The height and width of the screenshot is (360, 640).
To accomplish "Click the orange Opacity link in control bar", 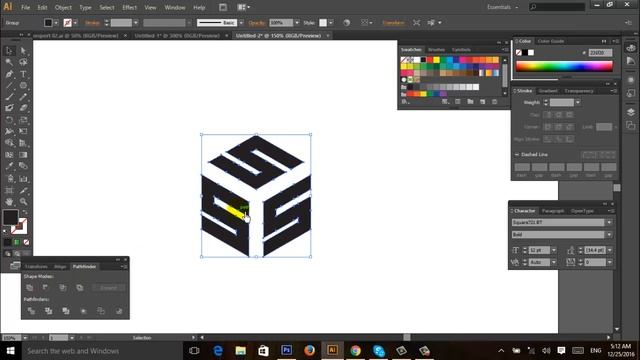I will (257, 23).
